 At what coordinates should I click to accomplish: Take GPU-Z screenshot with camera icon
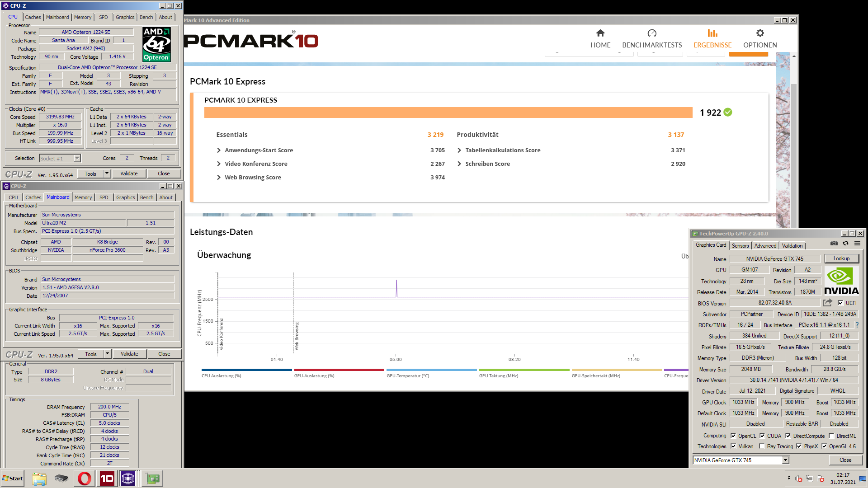(834, 243)
